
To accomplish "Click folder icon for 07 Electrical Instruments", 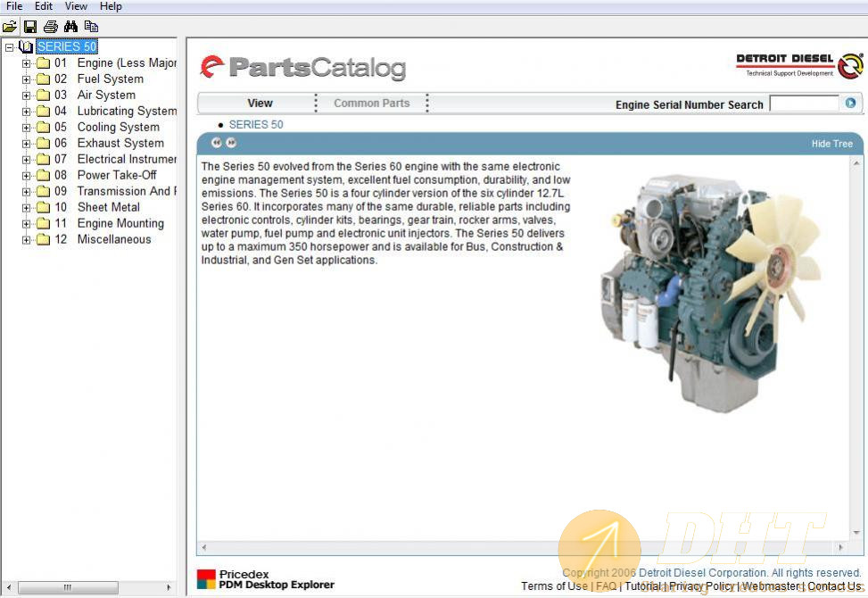I will click(x=43, y=160).
